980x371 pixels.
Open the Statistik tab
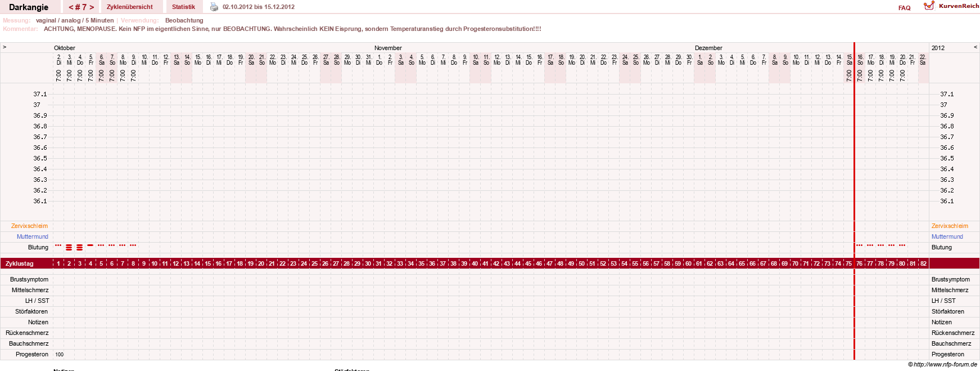coord(183,7)
